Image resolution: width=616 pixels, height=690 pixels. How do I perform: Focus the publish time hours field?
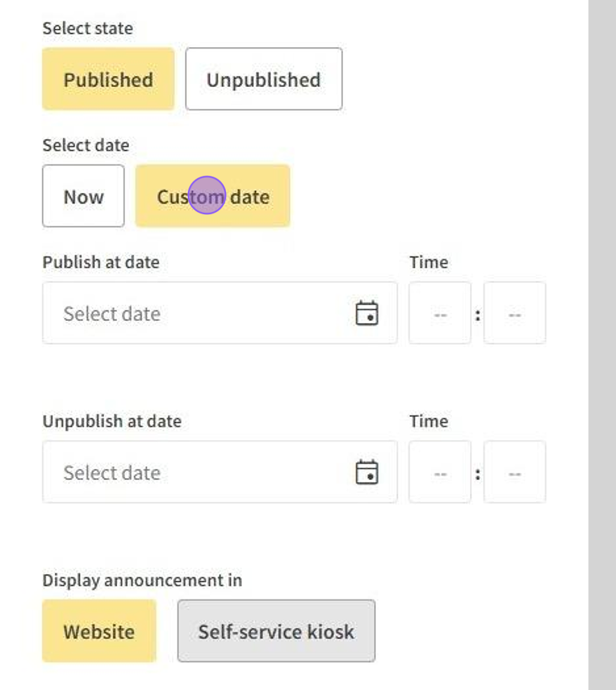tap(440, 313)
